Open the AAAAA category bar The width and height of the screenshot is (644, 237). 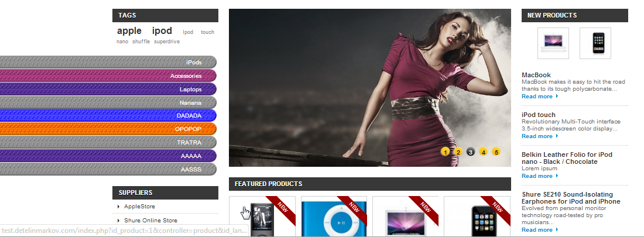click(108, 156)
